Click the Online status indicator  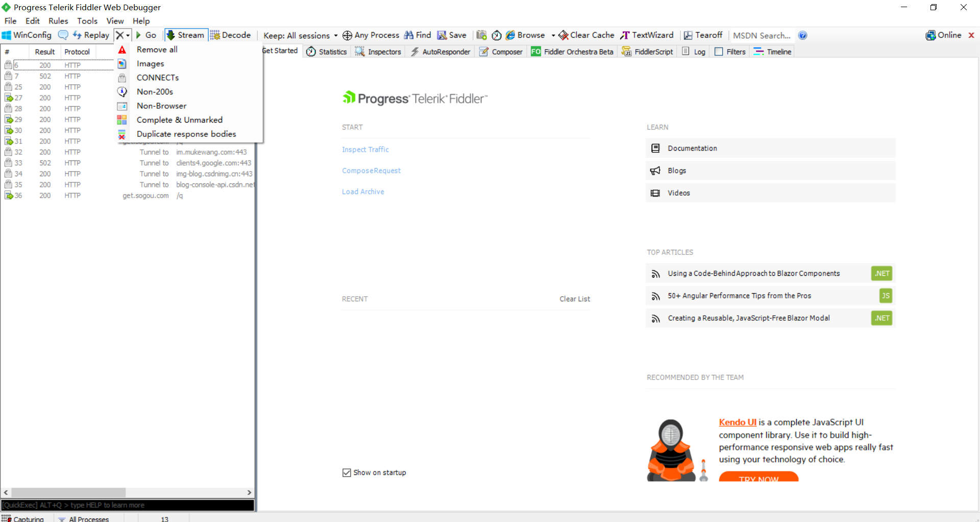[944, 35]
